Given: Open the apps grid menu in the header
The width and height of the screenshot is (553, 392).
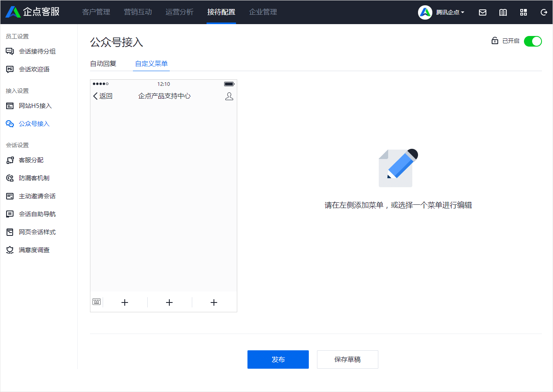Looking at the screenshot, I should 524,12.
